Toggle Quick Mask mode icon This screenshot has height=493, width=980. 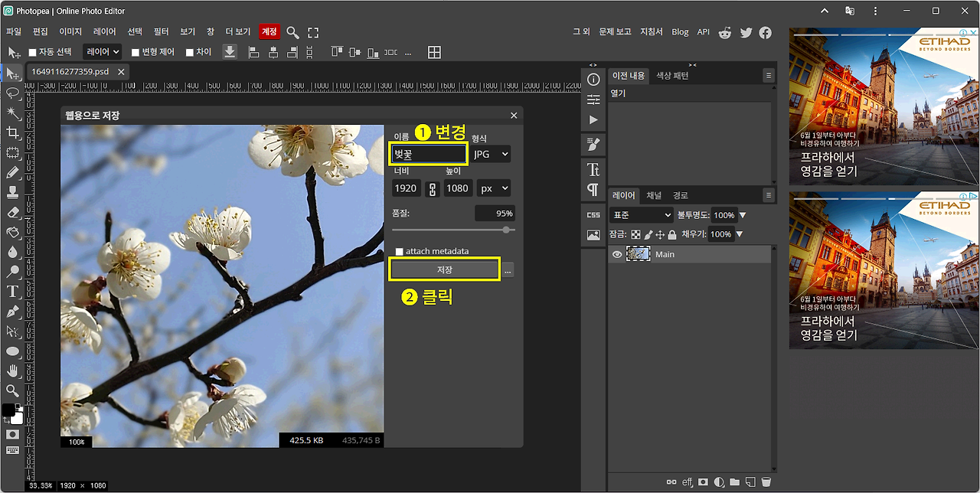pos(12,434)
